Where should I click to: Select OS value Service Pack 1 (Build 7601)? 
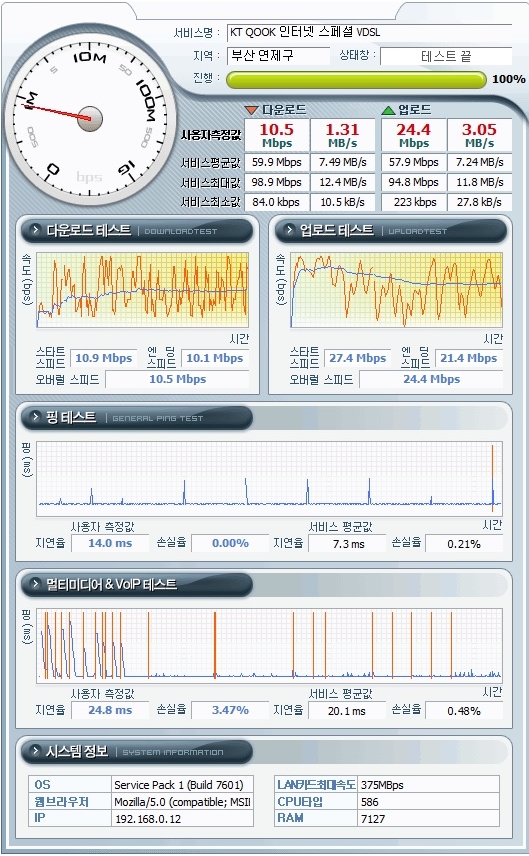pyautogui.click(x=182, y=785)
